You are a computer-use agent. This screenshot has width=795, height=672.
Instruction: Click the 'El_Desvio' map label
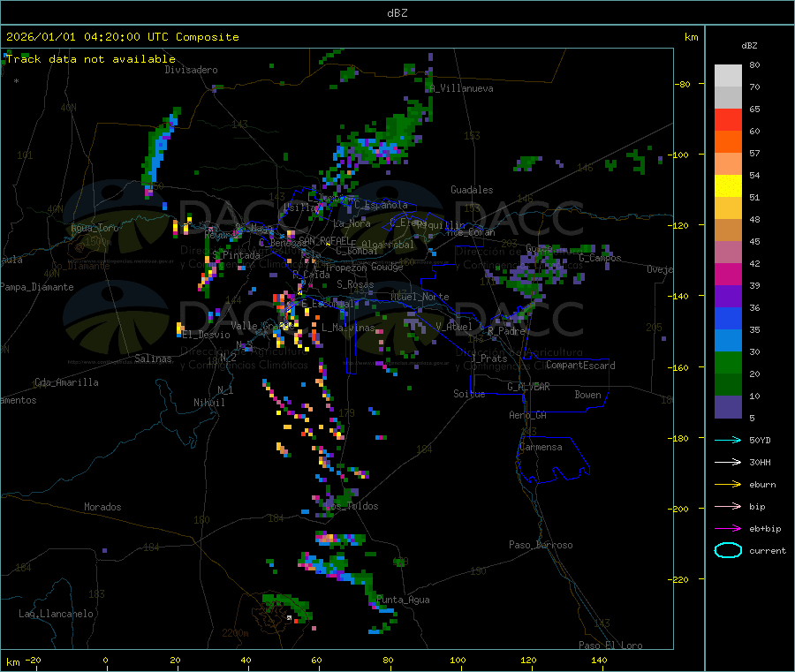[x=206, y=335]
